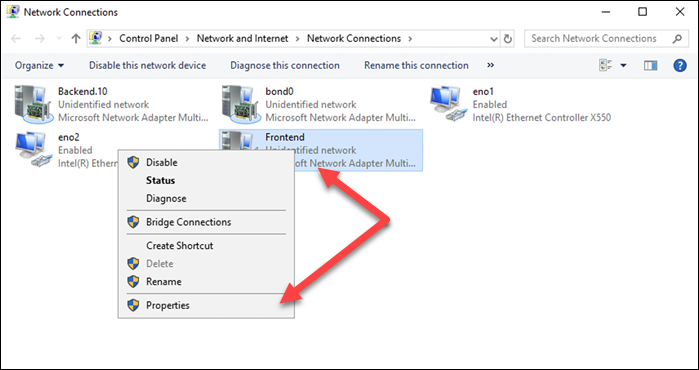Maximize the Network Connections window

pyautogui.click(x=642, y=12)
